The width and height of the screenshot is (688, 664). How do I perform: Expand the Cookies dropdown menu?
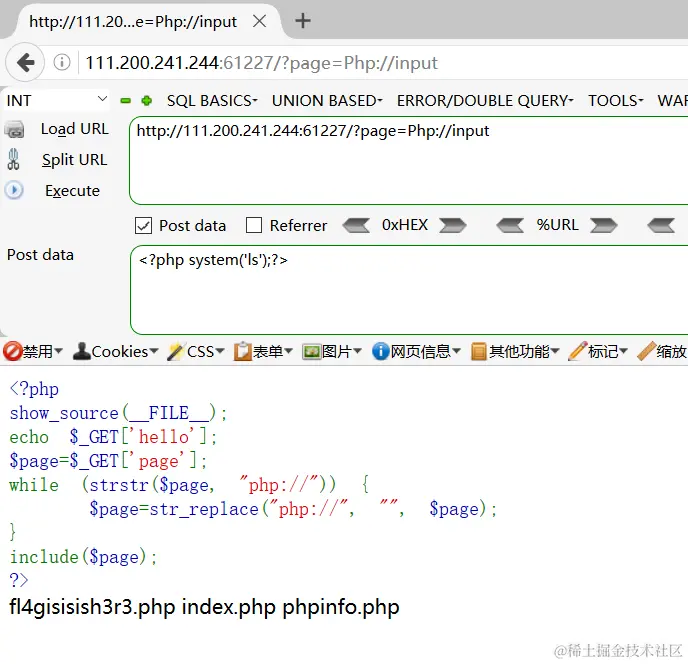(154, 351)
